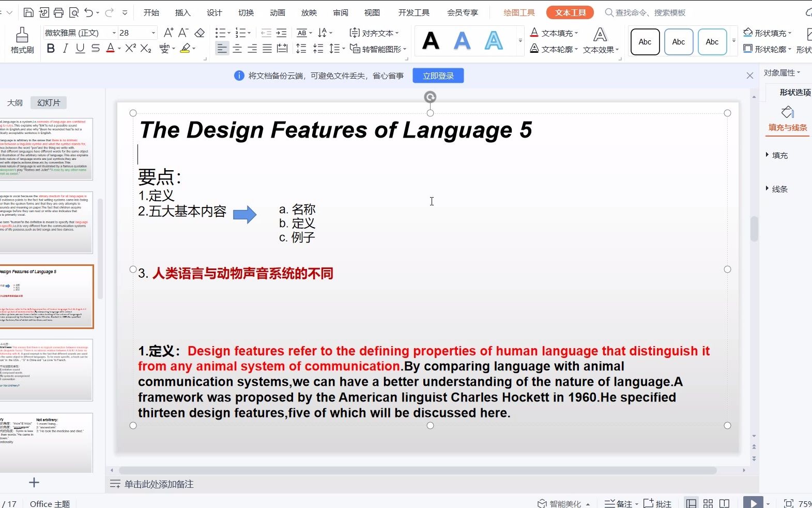
Task: Open the pinyin guide (wén) tool
Action: (164, 49)
